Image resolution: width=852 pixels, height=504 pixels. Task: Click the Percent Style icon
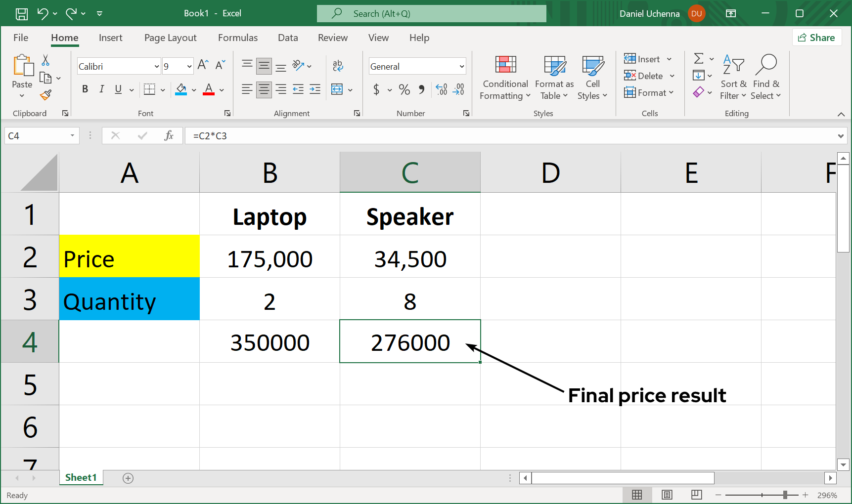point(404,89)
